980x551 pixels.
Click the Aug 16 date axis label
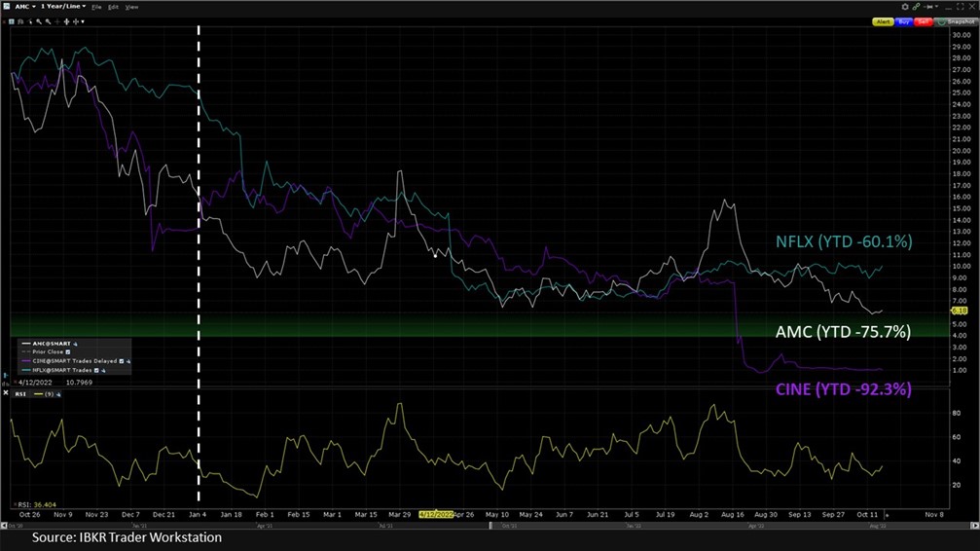click(733, 515)
